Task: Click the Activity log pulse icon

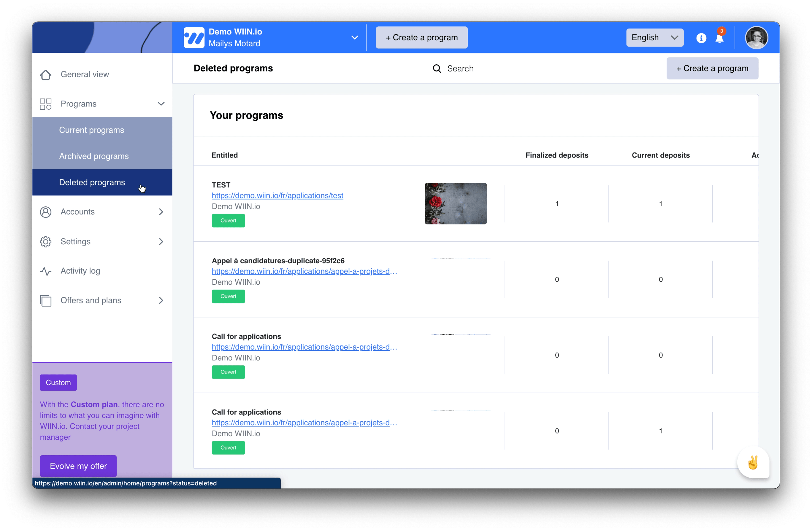Action: pos(46,271)
